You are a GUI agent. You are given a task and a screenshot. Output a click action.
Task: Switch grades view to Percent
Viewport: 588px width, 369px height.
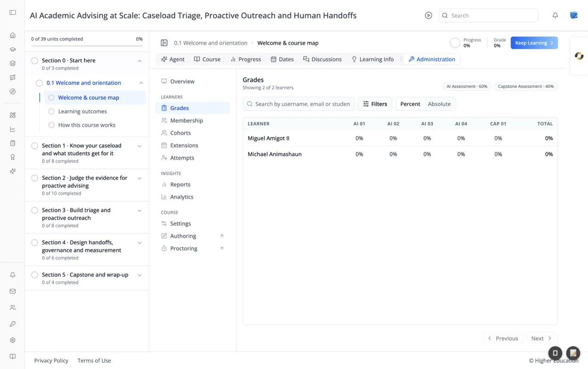point(410,104)
